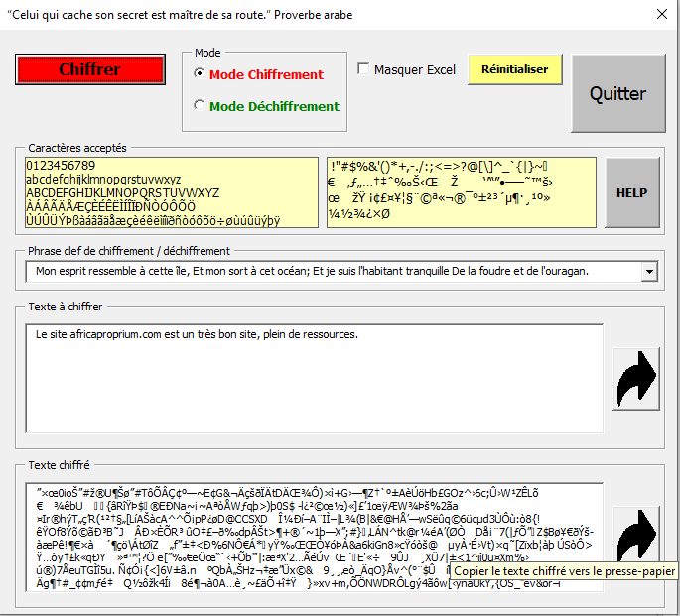Click inside the phrase clef text field
The image size is (680, 616).
click(328, 271)
